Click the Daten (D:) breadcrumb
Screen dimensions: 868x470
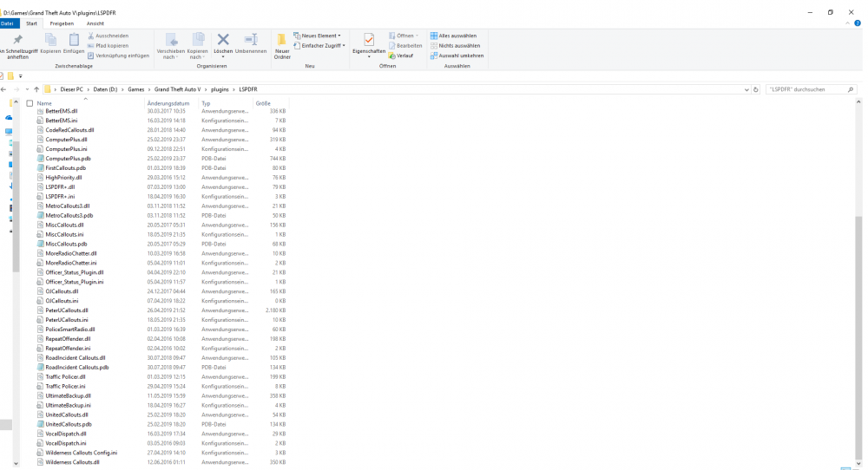(x=105, y=89)
